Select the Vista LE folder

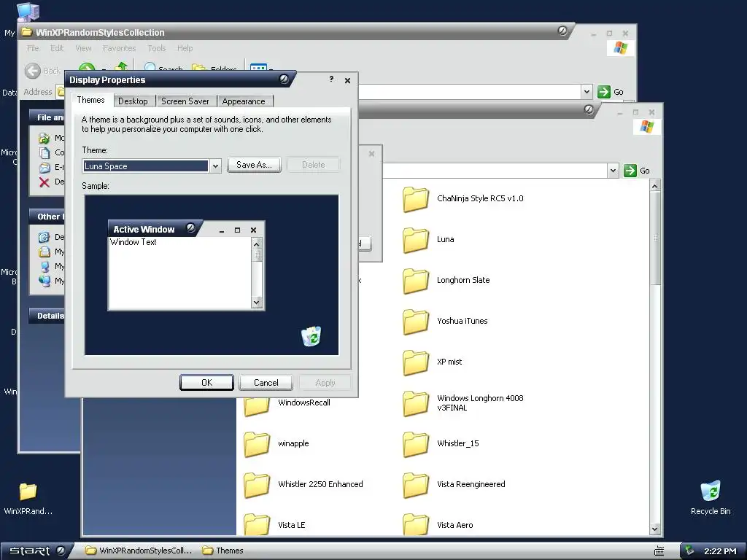[256, 524]
